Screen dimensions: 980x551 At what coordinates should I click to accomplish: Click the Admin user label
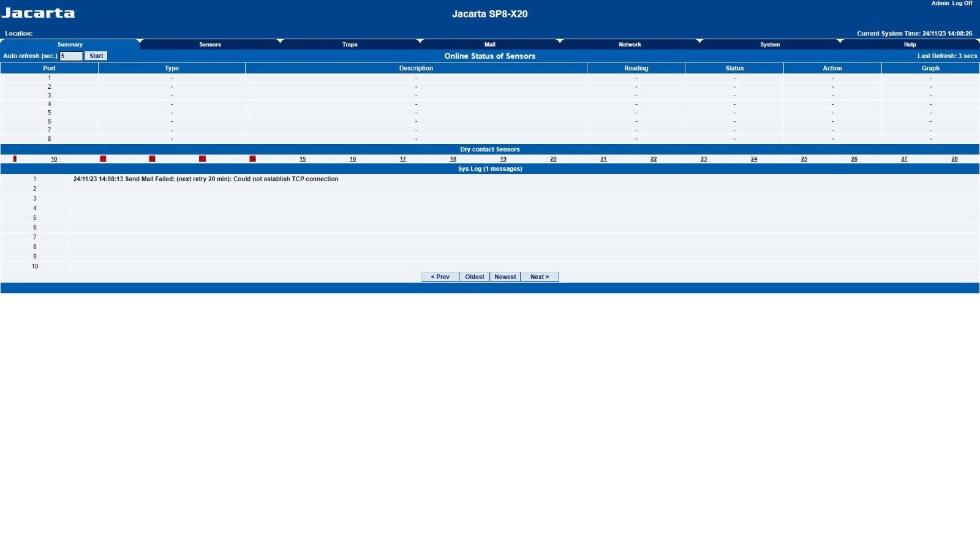tap(940, 3)
